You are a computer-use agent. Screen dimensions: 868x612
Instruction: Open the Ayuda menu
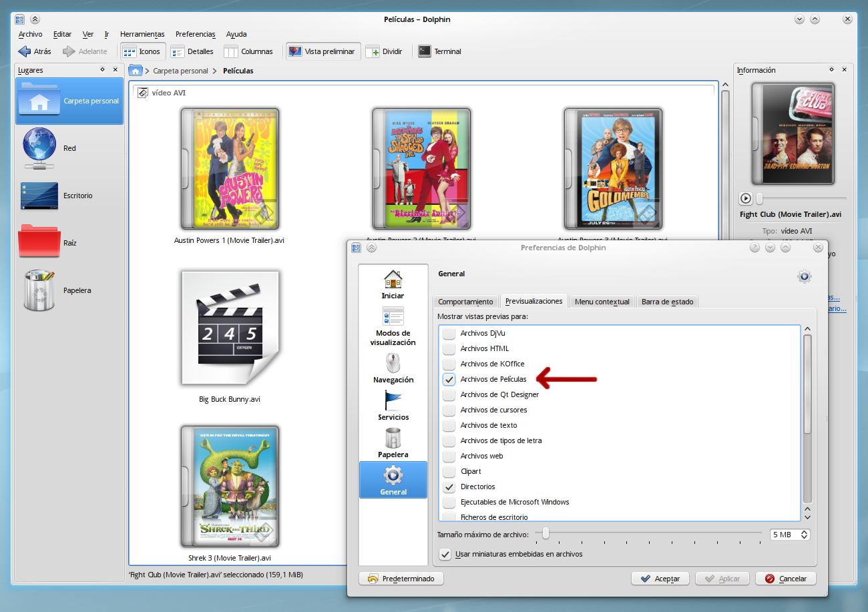[x=236, y=34]
